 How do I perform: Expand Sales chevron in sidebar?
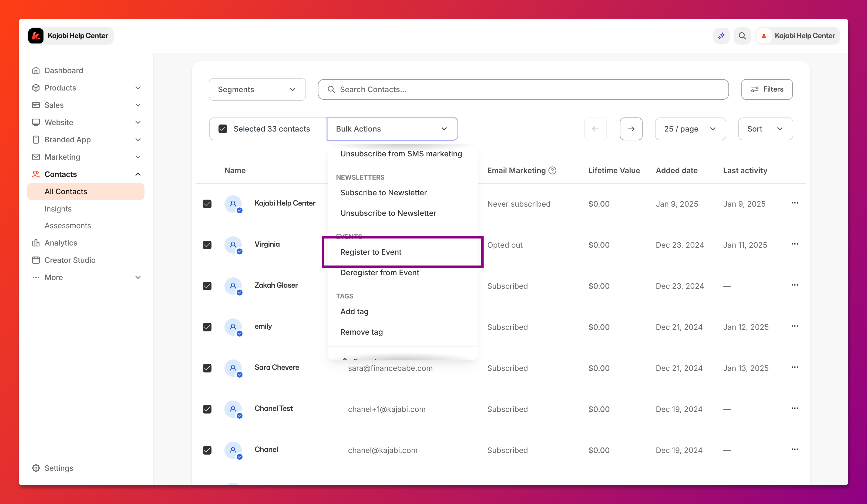(138, 105)
